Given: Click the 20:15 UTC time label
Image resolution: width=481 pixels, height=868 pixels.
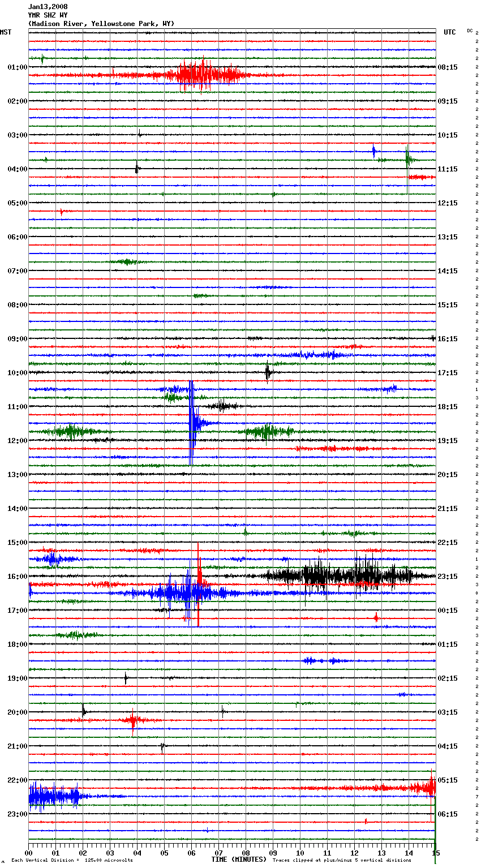Looking at the screenshot, I should (448, 475).
